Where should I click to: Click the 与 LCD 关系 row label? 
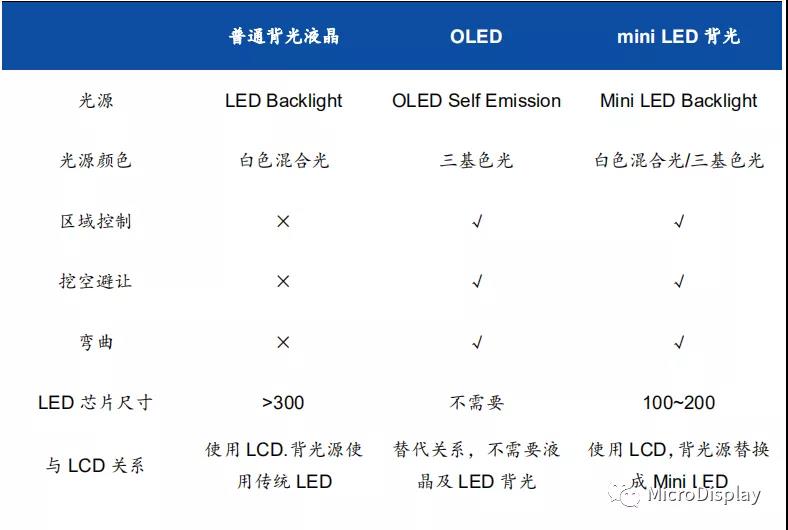[96, 466]
